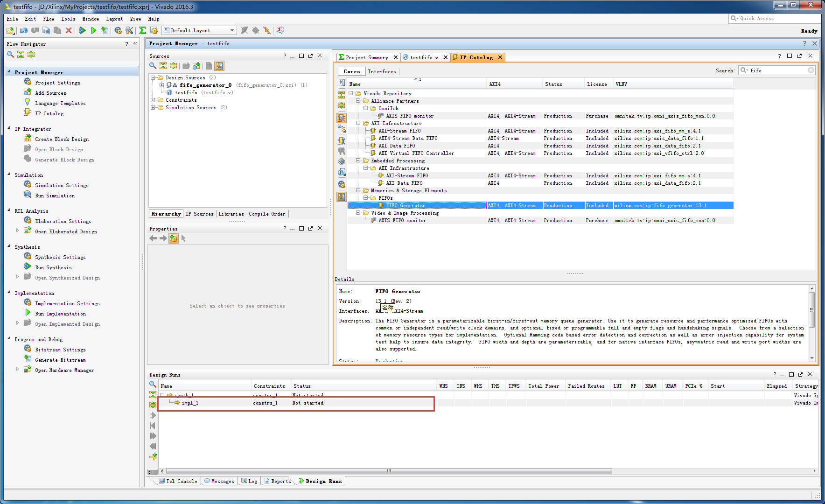Switch to the Project Summary tab
Screen dimensions: 825x504
(367, 57)
